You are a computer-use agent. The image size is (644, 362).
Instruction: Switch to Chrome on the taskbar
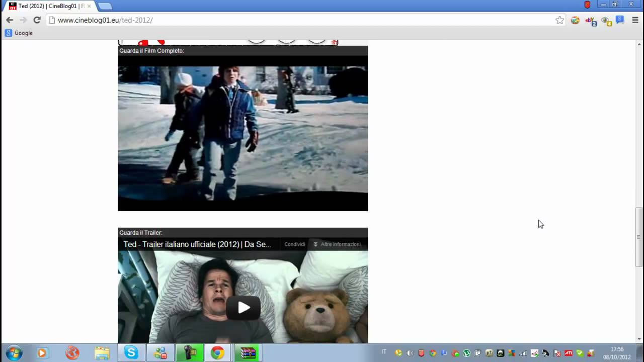point(217,353)
